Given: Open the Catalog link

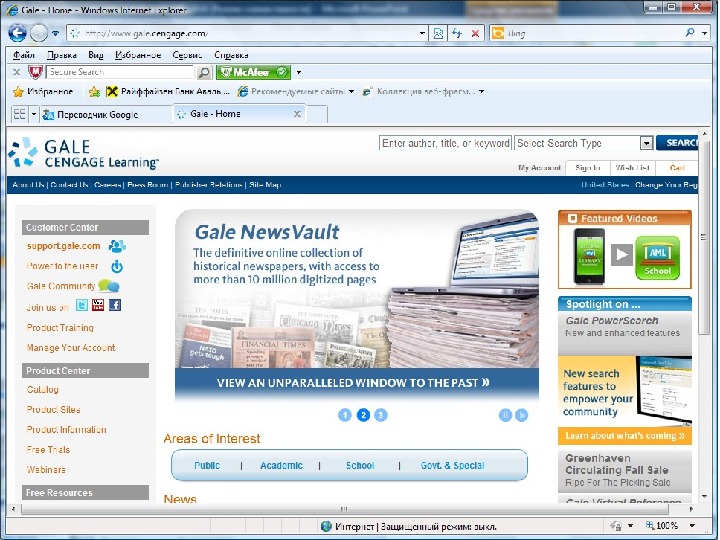Looking at the screenshot, I should [x=43, y=389].
